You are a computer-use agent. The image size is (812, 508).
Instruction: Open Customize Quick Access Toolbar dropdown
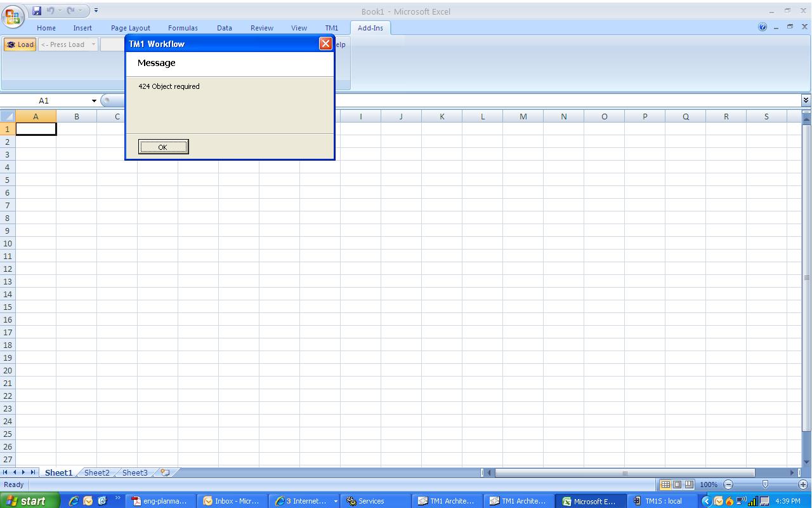click(x=96, y=11)
